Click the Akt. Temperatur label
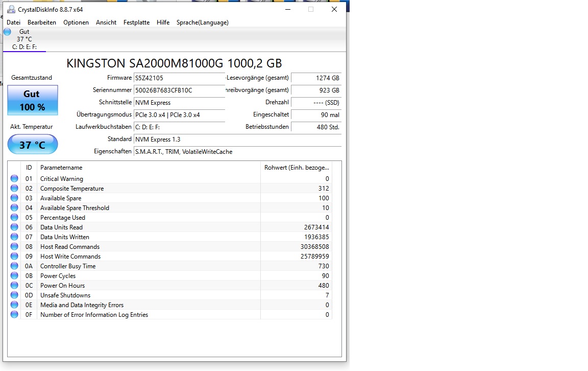Screen dimensions: 588x371 tap(32, 127)
